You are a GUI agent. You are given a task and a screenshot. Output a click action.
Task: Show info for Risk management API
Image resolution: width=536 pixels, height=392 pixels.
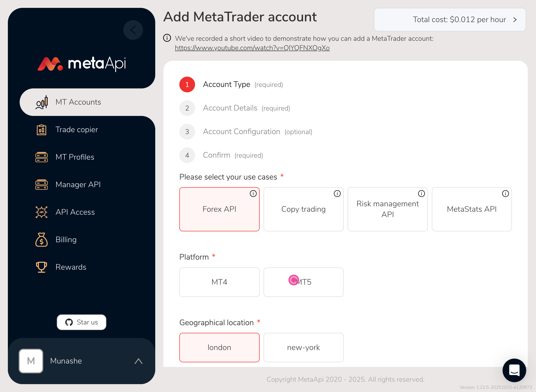pyautogui.click(x=421, y=194)
